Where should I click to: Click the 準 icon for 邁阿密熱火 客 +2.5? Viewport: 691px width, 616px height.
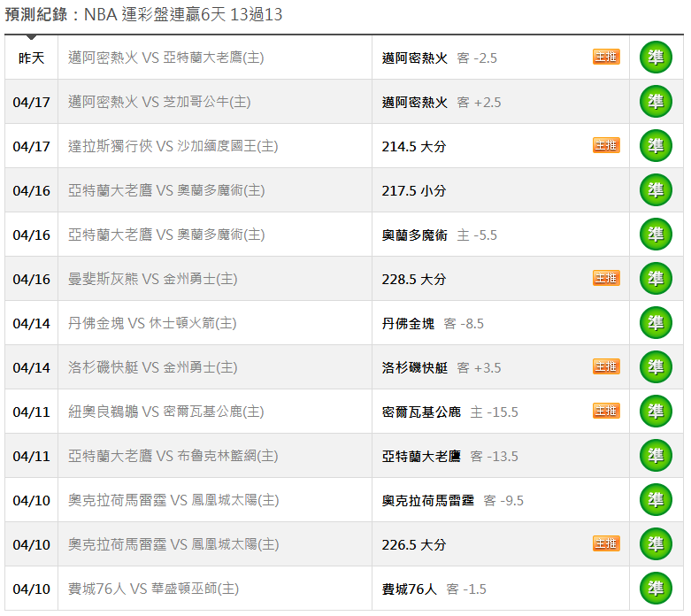(656, 102)
